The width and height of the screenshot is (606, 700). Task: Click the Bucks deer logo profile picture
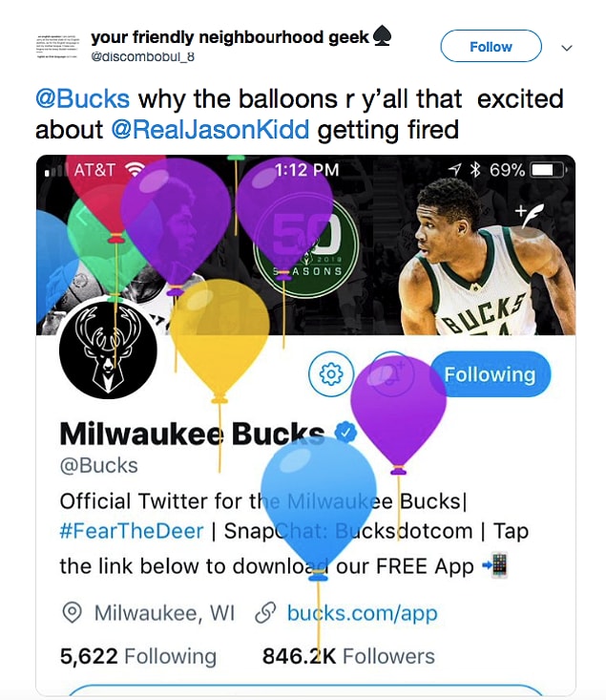coord(108,350)
